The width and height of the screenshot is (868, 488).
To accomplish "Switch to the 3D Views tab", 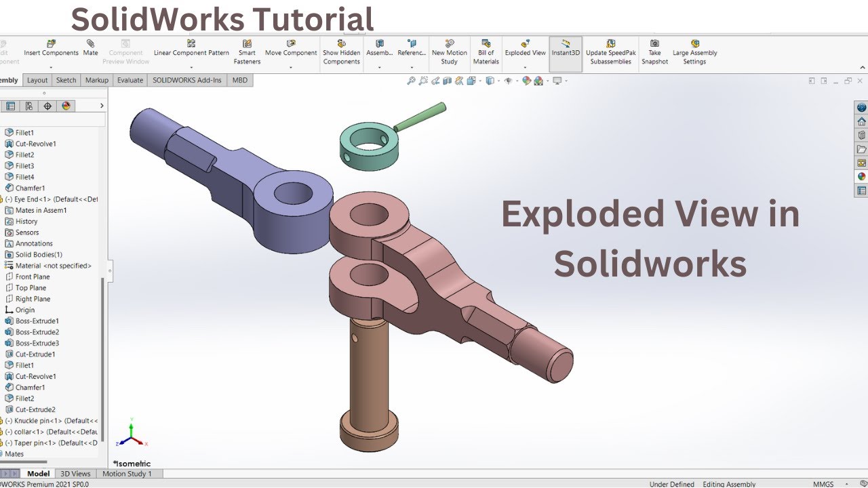I will [x=75, y=474].
